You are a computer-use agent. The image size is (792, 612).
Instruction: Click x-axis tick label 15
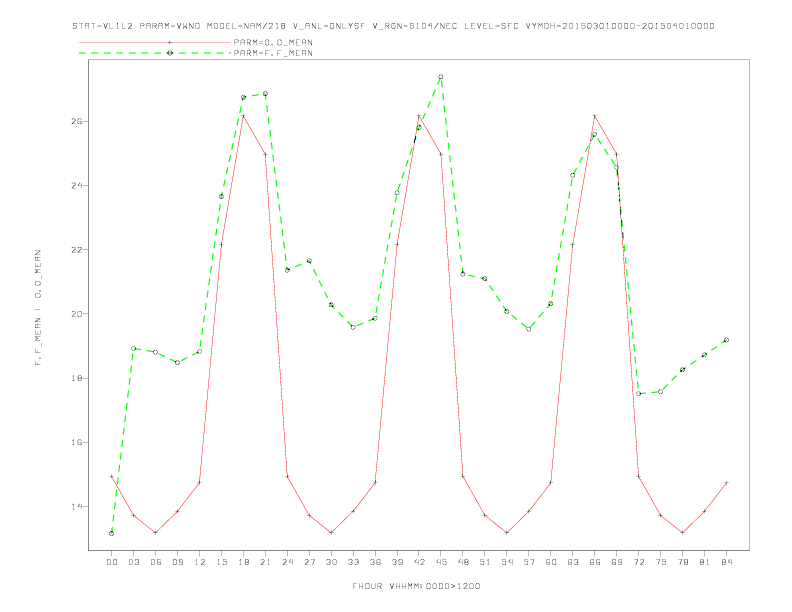pos(221,562)
